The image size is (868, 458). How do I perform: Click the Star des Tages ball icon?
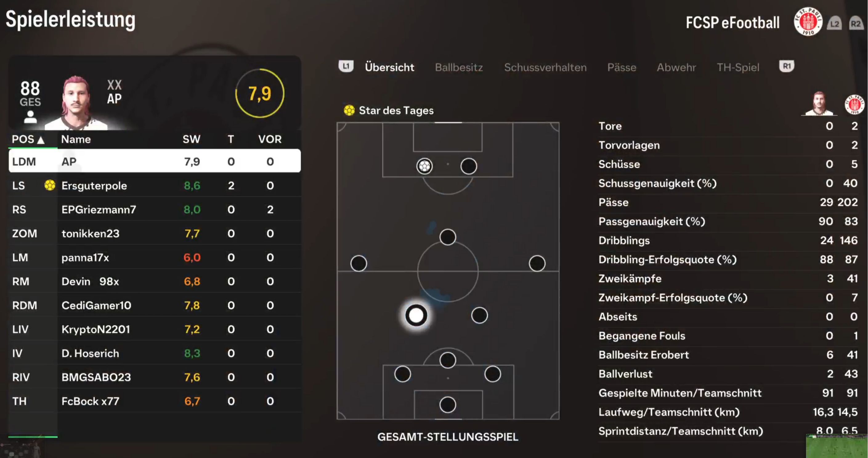[x=349, y=110]
